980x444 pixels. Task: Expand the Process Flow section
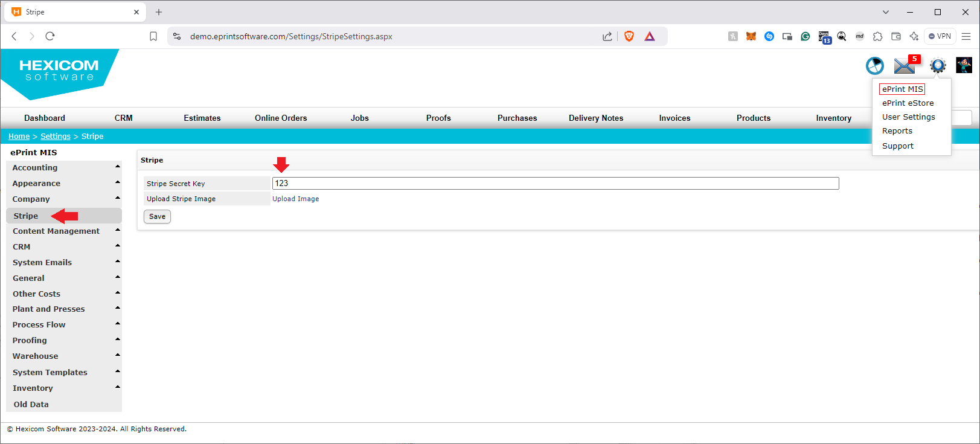pyautogui.click(x=64, y=324)
